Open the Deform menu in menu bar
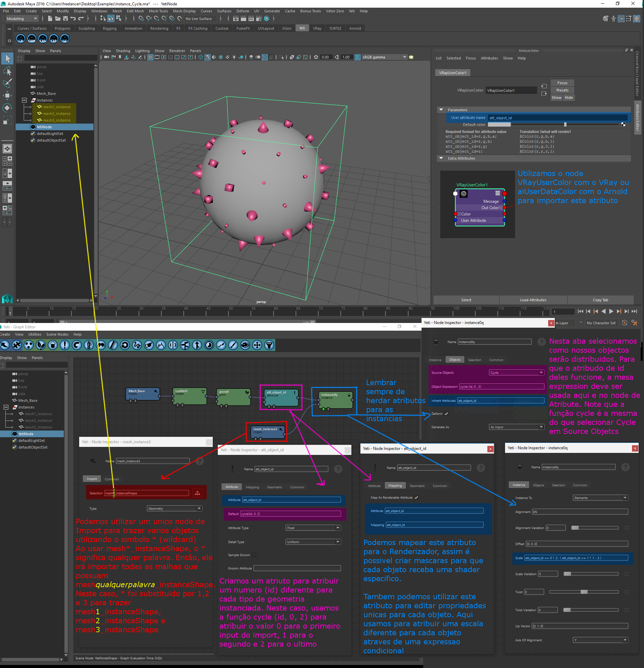 (243, 11)
